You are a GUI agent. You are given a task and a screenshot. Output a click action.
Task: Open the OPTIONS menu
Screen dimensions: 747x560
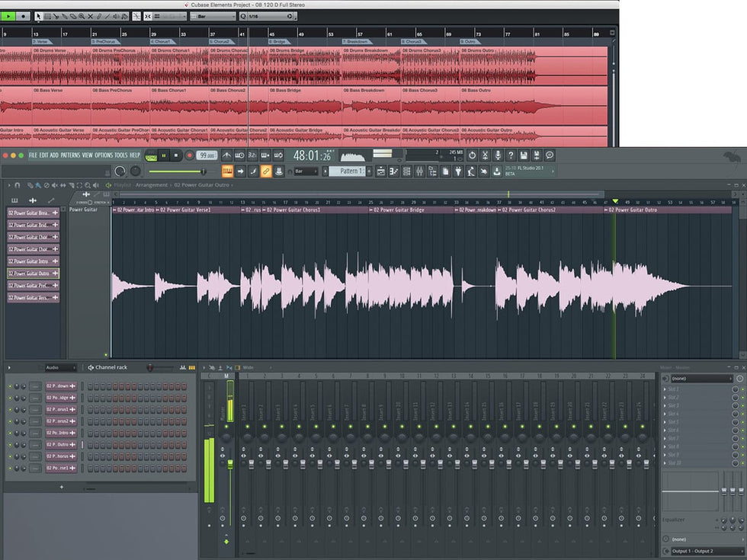(104, 155)
